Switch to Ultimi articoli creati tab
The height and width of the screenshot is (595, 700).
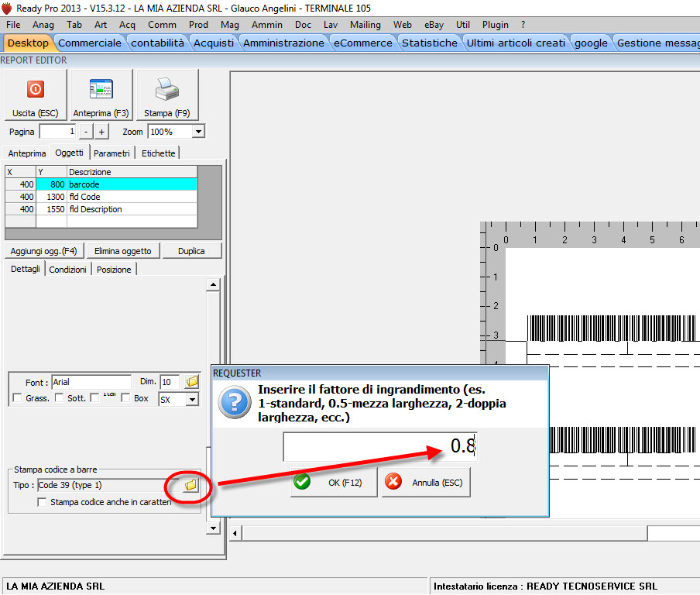[516, 43]
